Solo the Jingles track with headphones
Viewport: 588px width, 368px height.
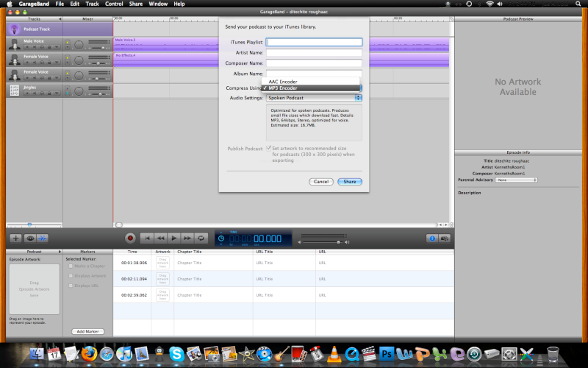pos(42,93)
